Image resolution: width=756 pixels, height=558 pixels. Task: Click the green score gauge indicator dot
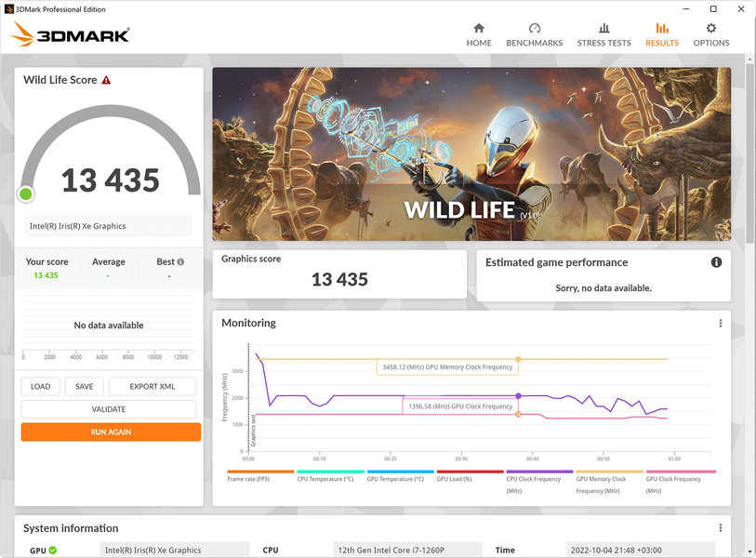26,193
